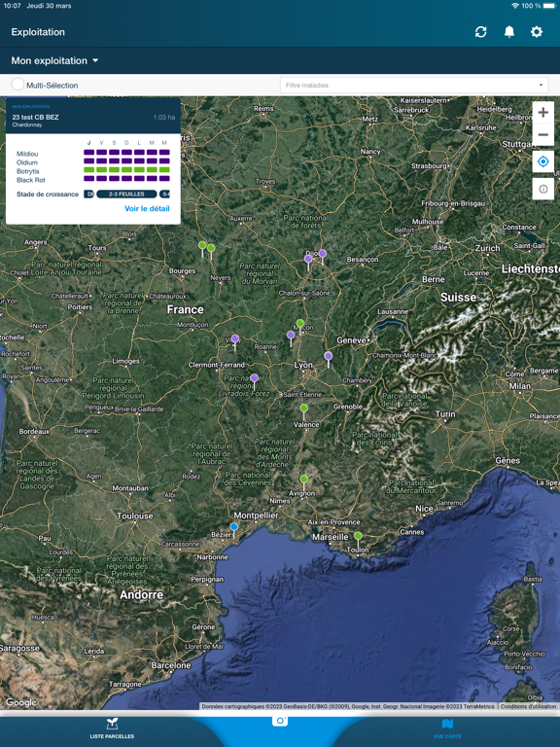This screenshot has width=560, height=747.
Task: Tap the refresh sync icon
Action: [x=481, y=32]
